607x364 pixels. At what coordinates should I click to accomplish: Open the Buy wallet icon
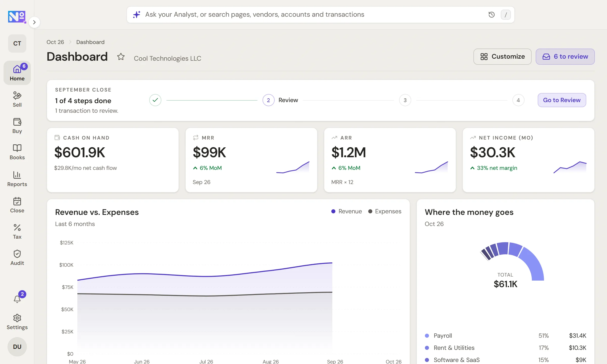17,122
